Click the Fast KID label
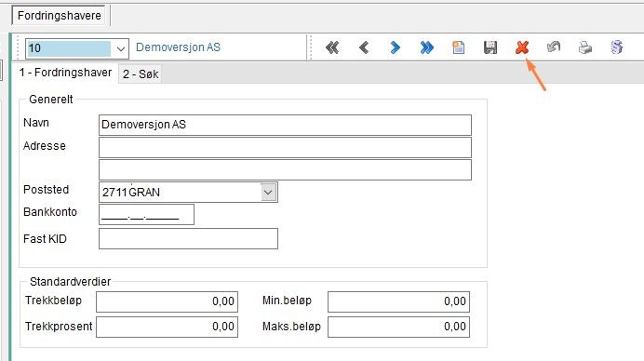 click(45, 239)
